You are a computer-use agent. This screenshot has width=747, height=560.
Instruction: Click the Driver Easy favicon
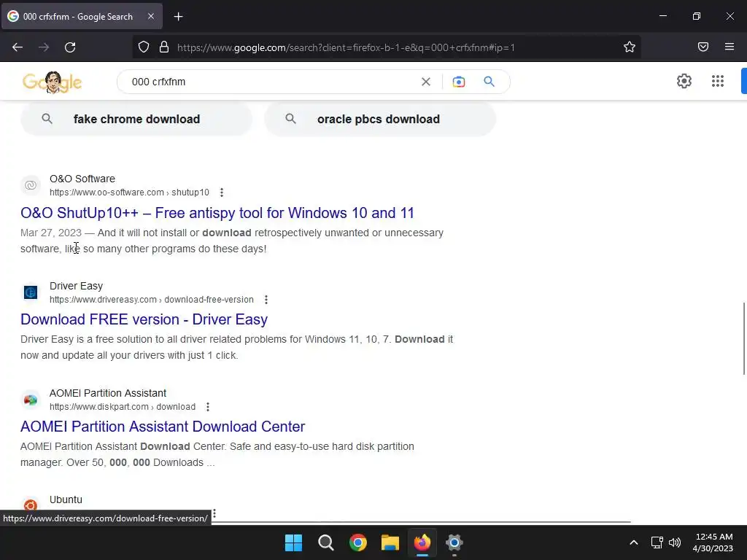click(31, 292)
